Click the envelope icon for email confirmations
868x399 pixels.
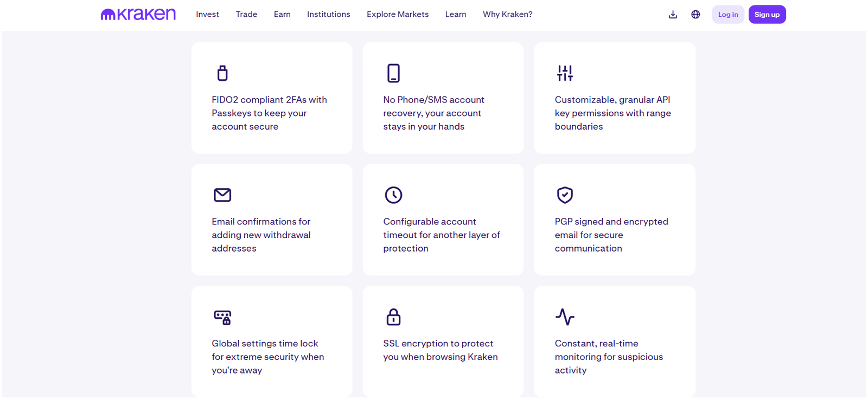click(222, 195)
